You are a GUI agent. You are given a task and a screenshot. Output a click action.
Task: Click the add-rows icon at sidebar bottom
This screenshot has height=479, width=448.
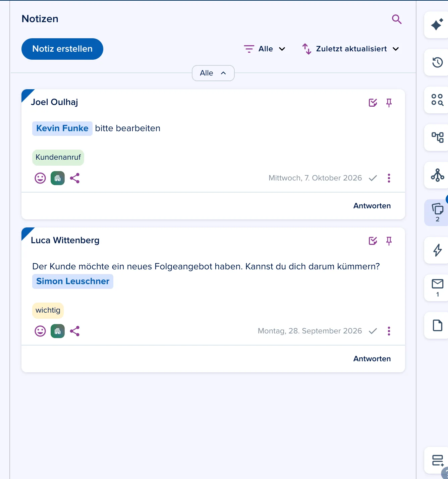tap(438, 460)
